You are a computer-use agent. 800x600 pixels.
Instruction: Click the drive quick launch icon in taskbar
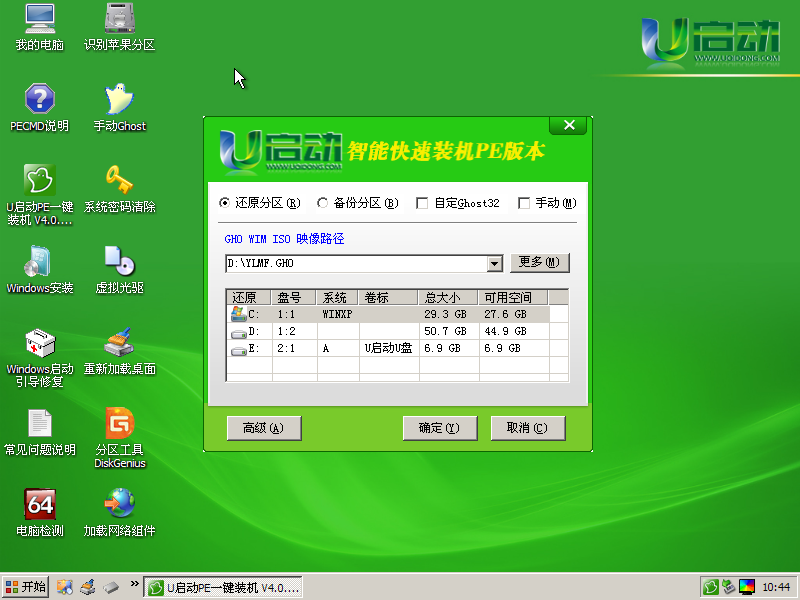111,587
